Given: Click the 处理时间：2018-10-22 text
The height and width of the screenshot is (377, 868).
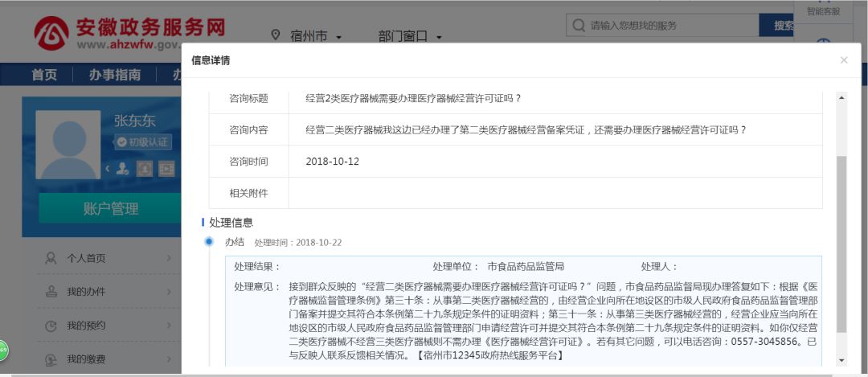Looking at the screenshot, I should click(x=298, y=243).
